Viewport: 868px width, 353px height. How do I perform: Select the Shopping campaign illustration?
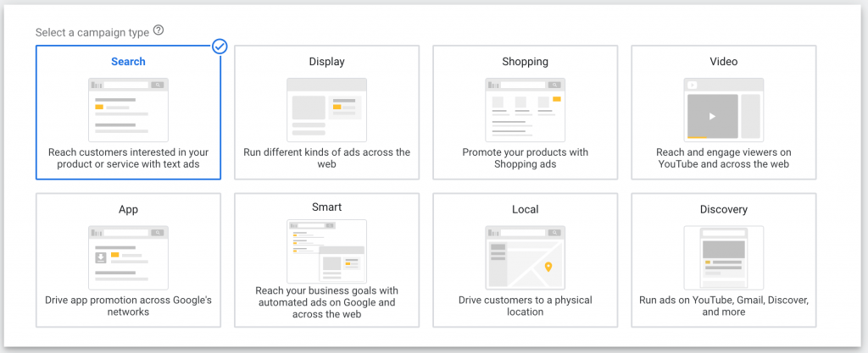526,110
